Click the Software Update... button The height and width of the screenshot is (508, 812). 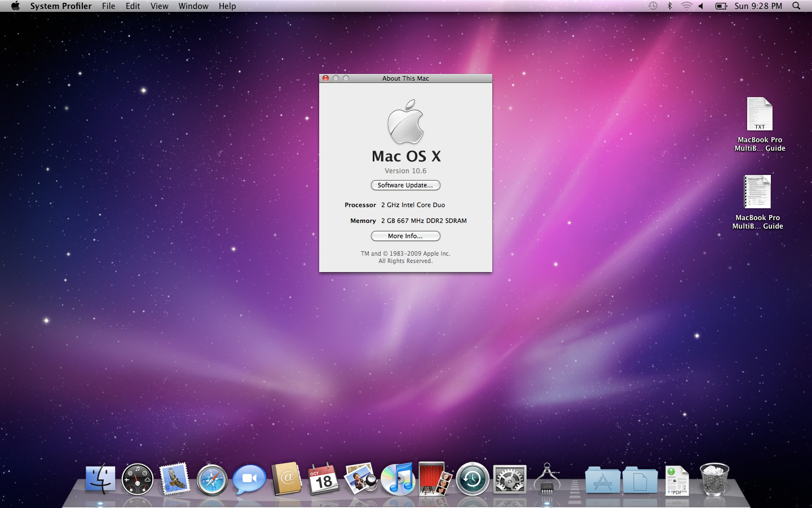[405, 185]
